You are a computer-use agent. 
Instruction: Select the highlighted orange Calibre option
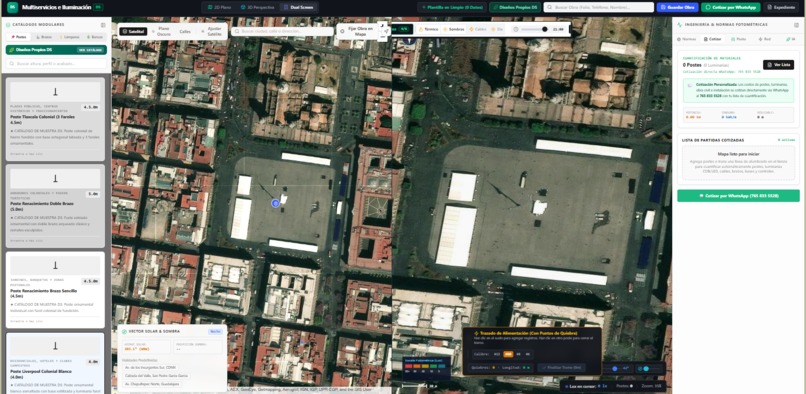click(x=508, y=354)
